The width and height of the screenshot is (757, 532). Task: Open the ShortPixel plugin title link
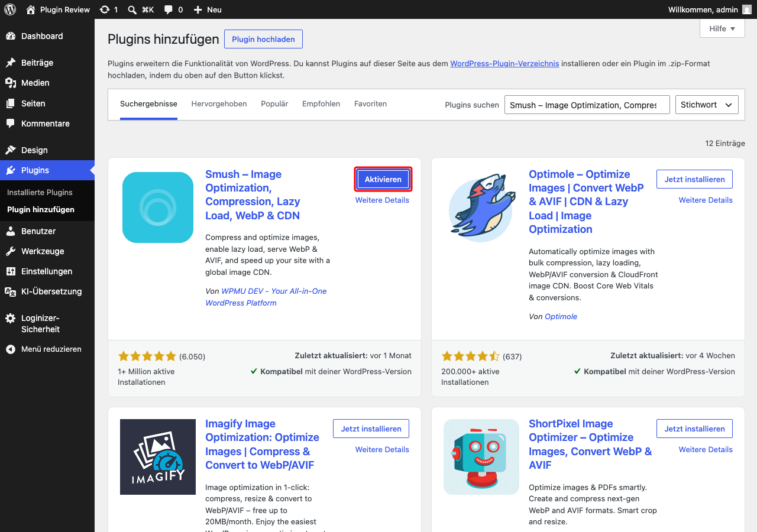coord(590,445)
